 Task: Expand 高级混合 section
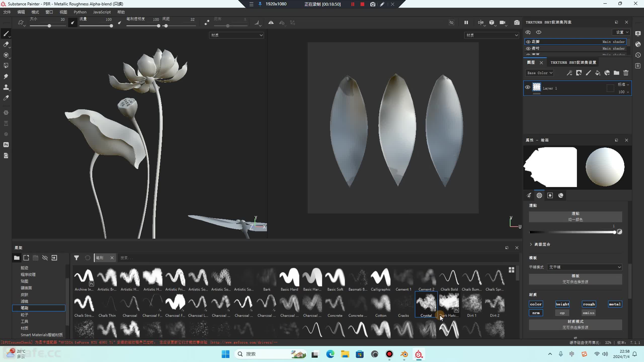[540, 244]
